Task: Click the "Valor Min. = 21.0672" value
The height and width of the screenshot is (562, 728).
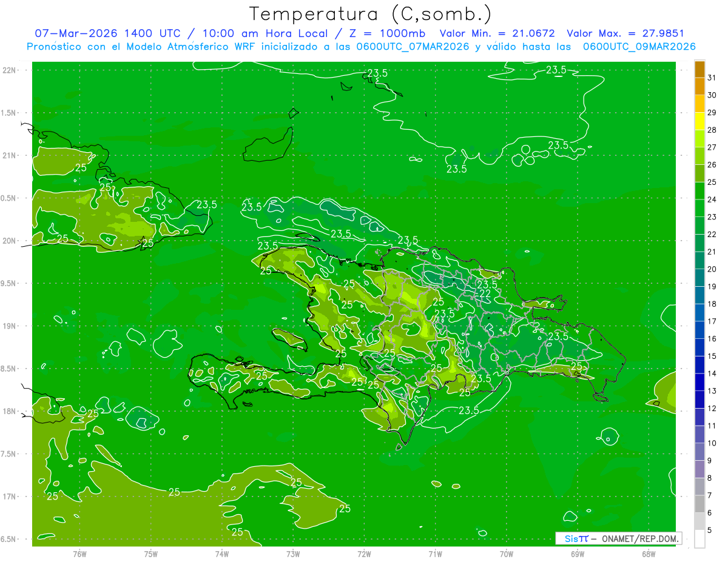Action: click(x=497, y=33)
